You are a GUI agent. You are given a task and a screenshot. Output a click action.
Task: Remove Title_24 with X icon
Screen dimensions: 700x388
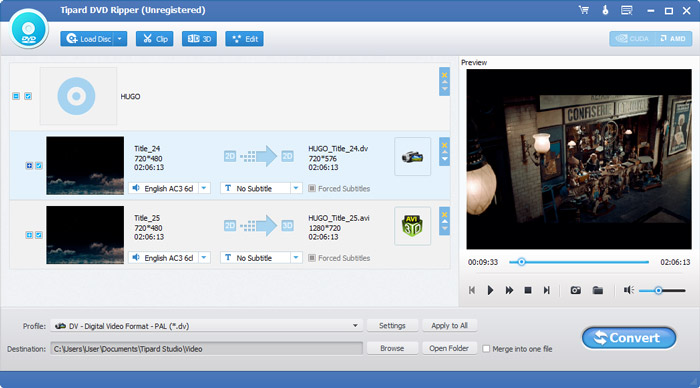(444, 145)
